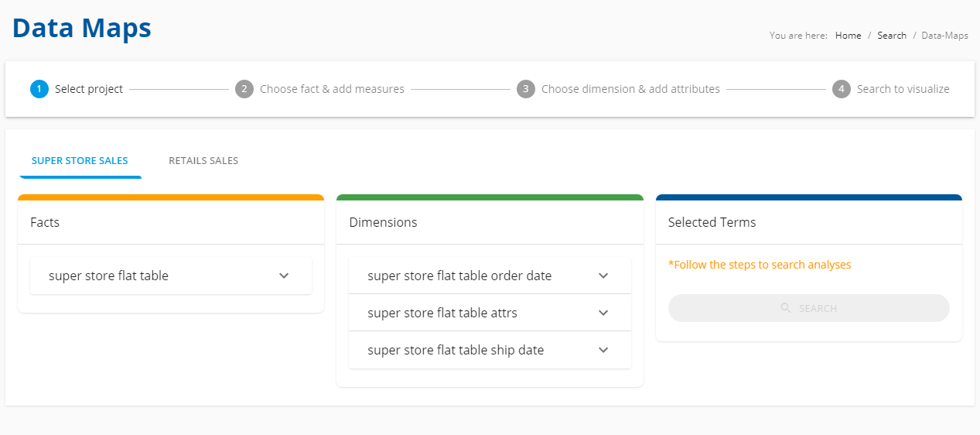Click the step 3 circle icon
Viewport: 980px width, 435px height.
click(526, 89)
